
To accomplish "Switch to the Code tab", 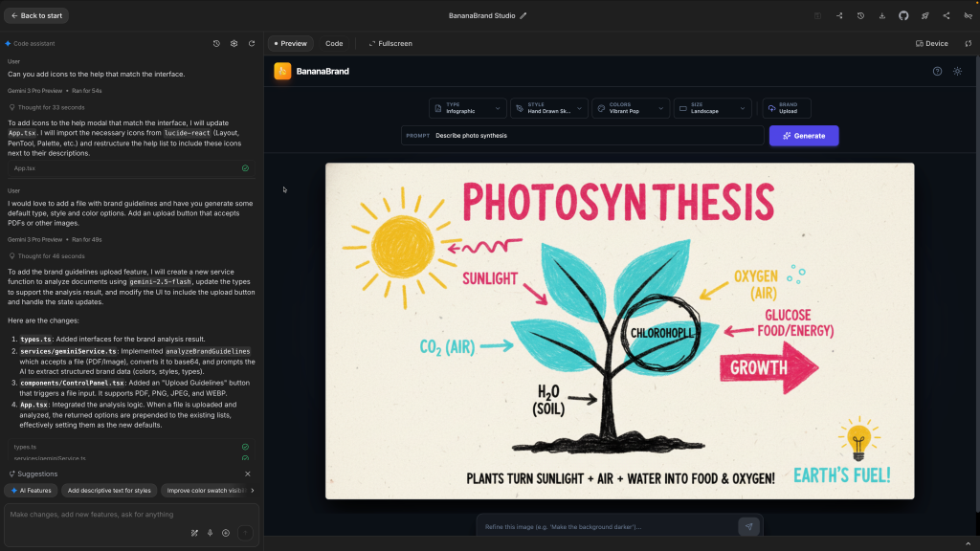I will 334,43.
